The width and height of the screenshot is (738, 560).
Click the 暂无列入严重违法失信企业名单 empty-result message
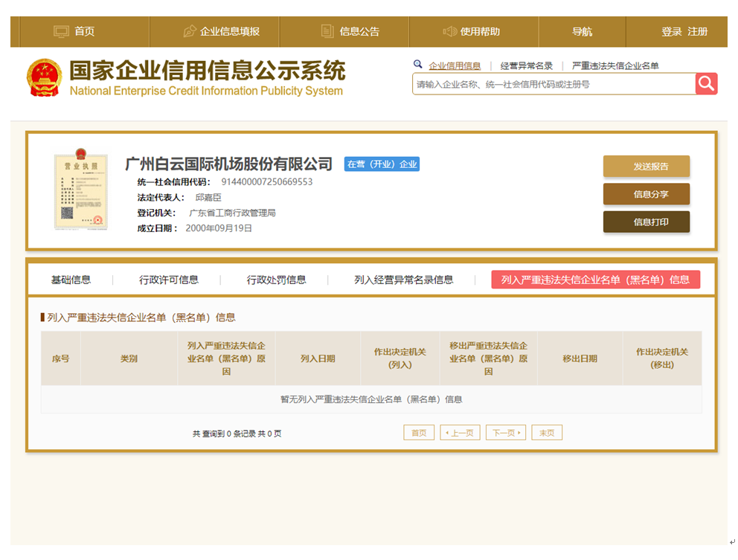371,399
